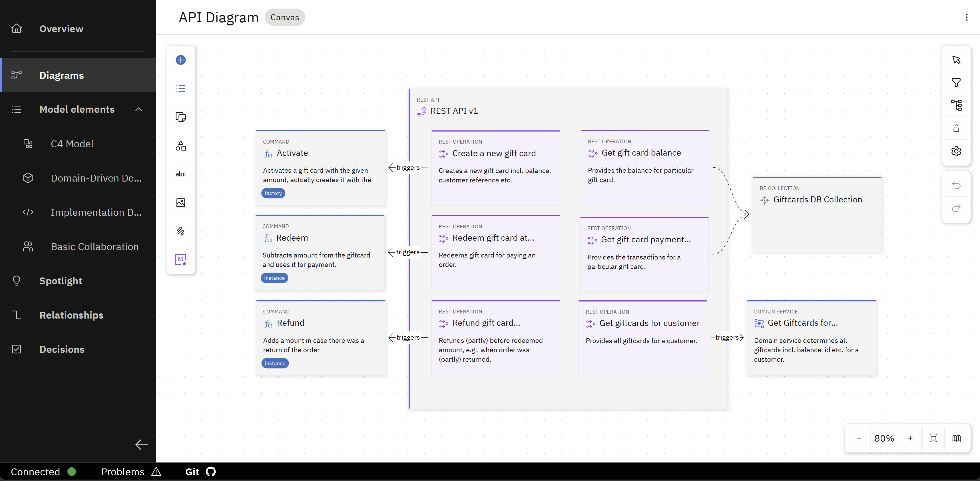Select the abc text tool
The width and height of the screenshot is (980, 481).
(181, 174)
